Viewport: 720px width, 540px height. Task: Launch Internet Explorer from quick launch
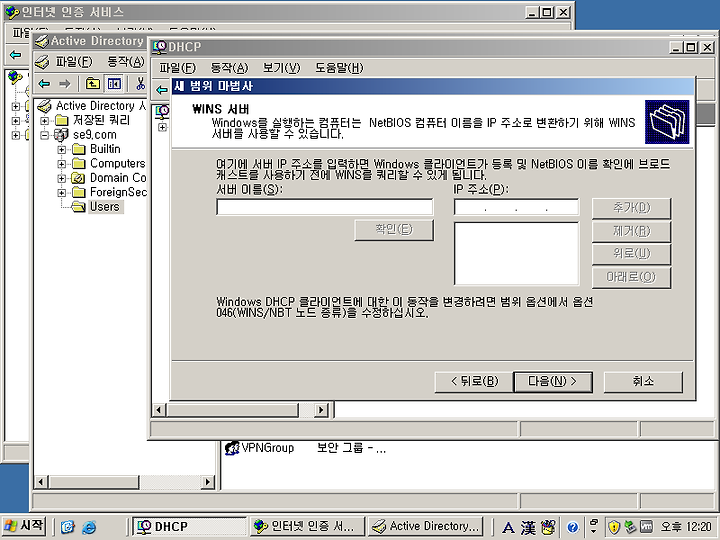pyautogui.click(x=89, y=526)
